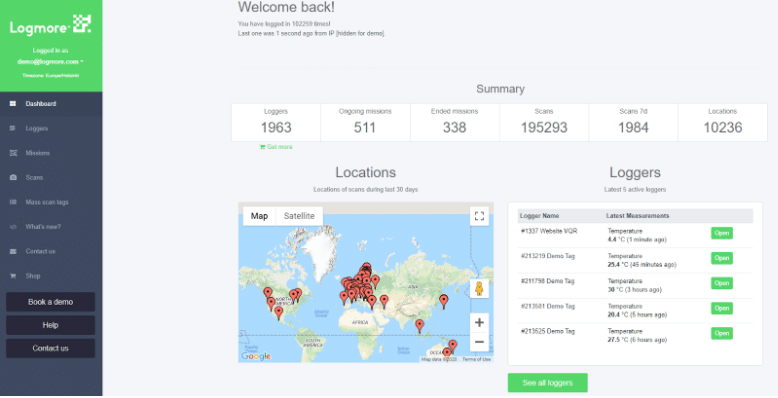
Task: Click the Scans 7d 1984 card
Action: coord(633,123)
